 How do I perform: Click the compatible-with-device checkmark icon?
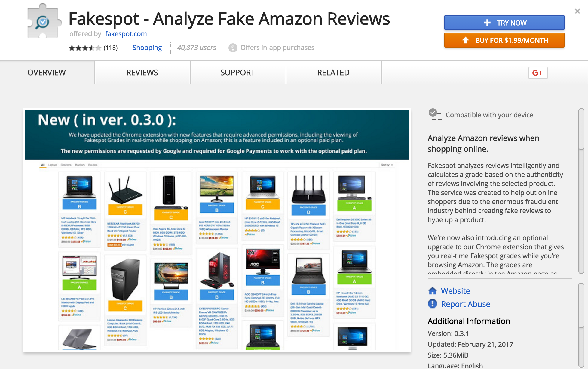click(435, 115)
